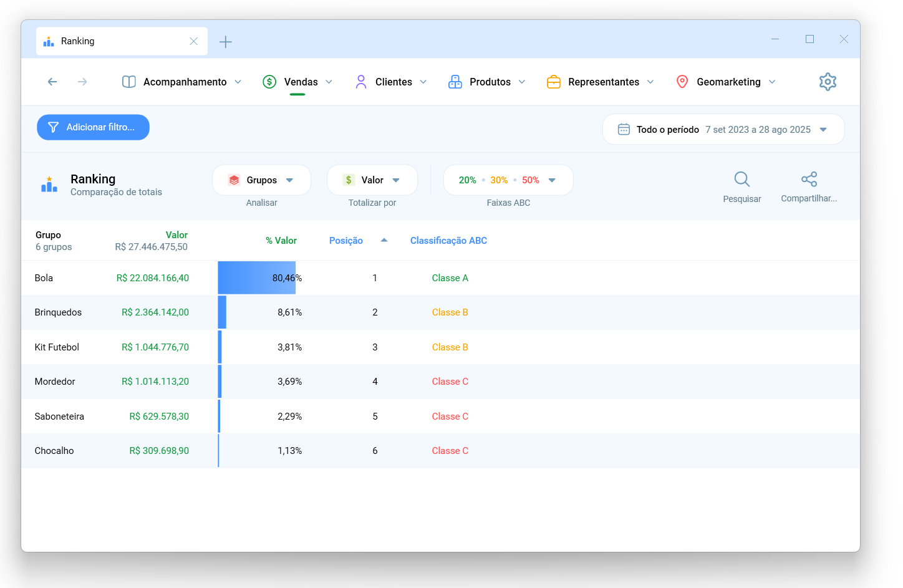Click the Grupo column header
Viewport: 903px width, 588px height.
[x=48, y=235]
